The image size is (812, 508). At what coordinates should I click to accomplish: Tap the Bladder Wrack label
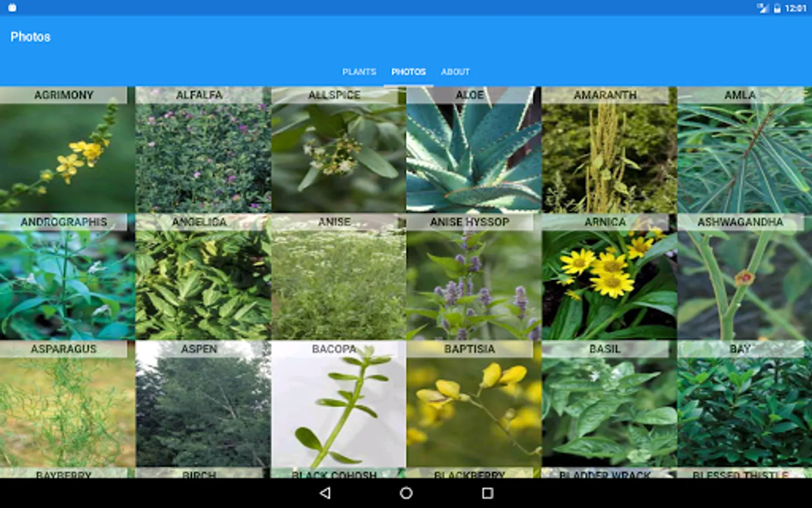pos(605,475)
